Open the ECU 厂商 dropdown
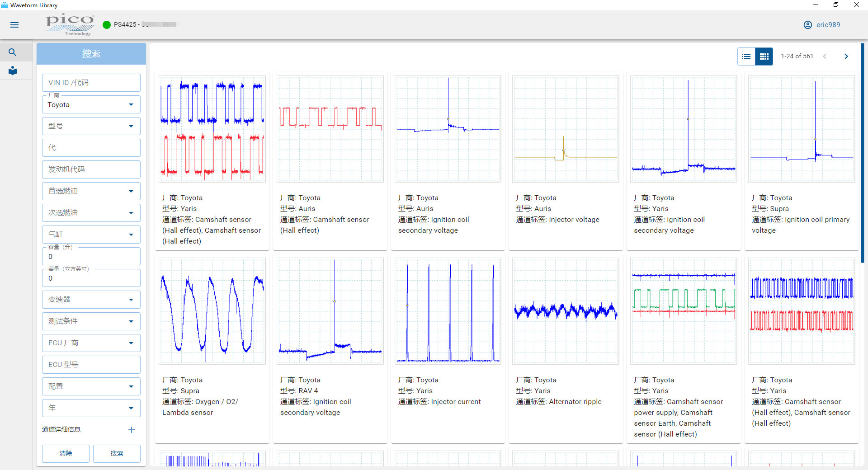This screenshot has height=470, width=868. (91, 343)
